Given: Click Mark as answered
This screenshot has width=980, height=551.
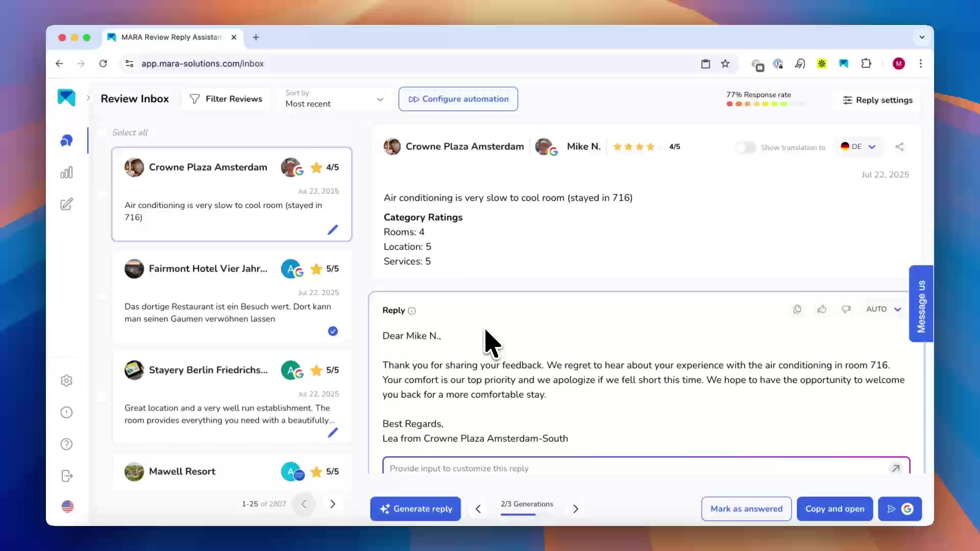Looking at the screenshot, I should coord(746,509).
